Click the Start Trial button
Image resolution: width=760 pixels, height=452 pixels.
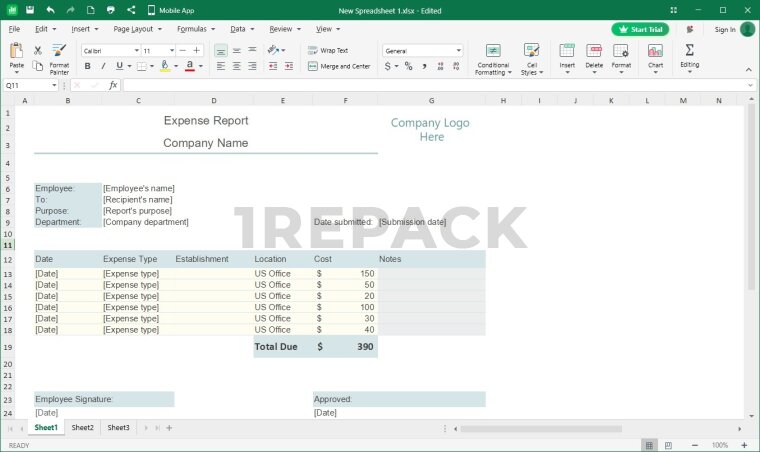tap(641, 29)
